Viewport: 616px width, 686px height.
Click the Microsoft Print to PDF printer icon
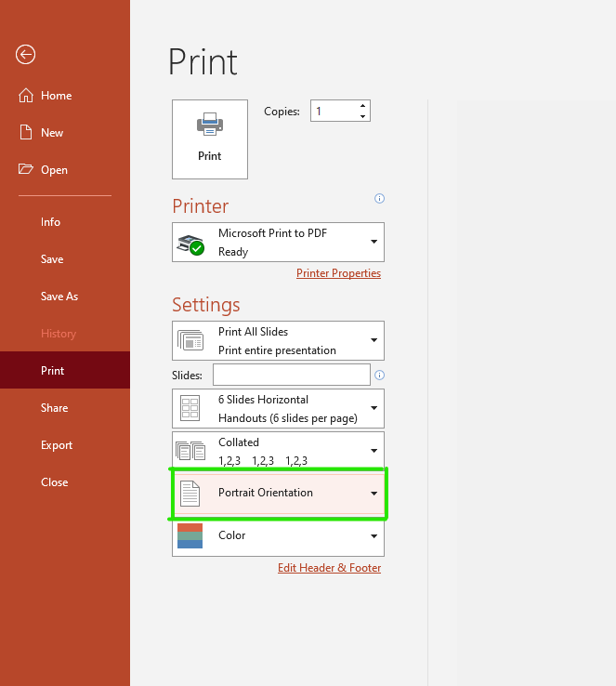coord(190,245)
